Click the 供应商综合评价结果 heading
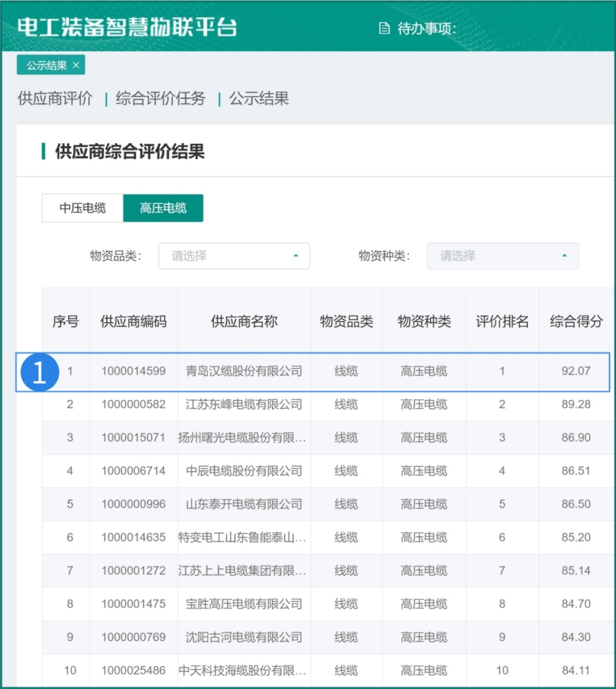Viewport: 616px width, 689px height. [x=129, y=152]
